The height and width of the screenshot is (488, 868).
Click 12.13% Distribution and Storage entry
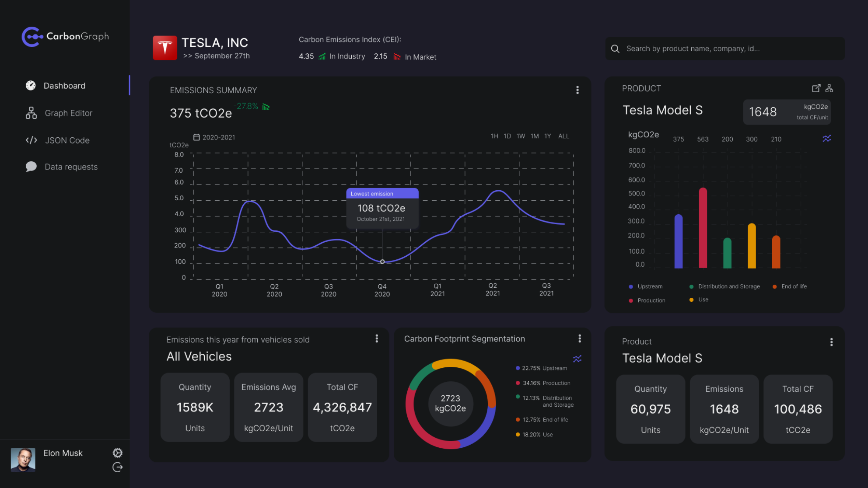point(545,401)
